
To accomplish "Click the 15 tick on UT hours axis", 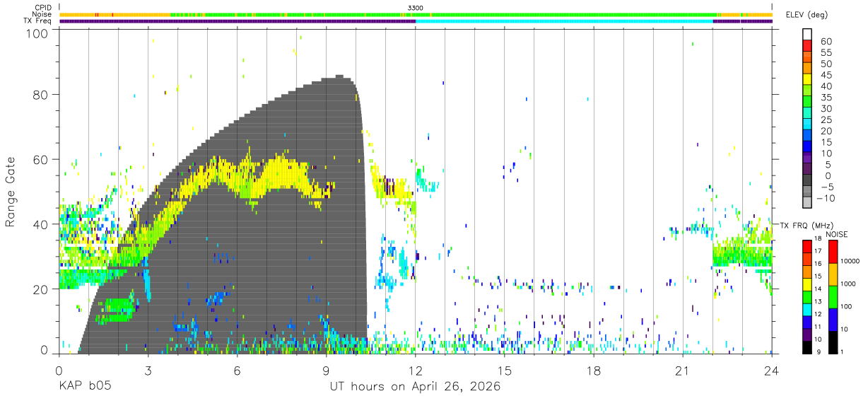I will point(505,370).
